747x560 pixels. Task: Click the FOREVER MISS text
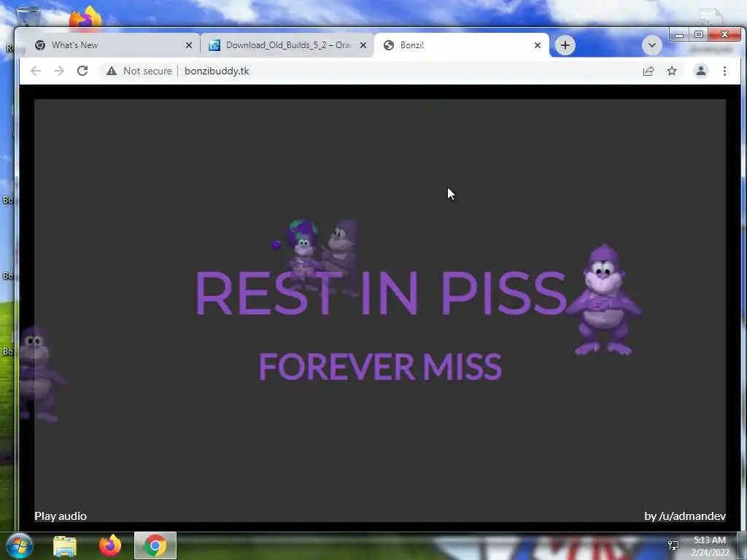tap(379, 366)
